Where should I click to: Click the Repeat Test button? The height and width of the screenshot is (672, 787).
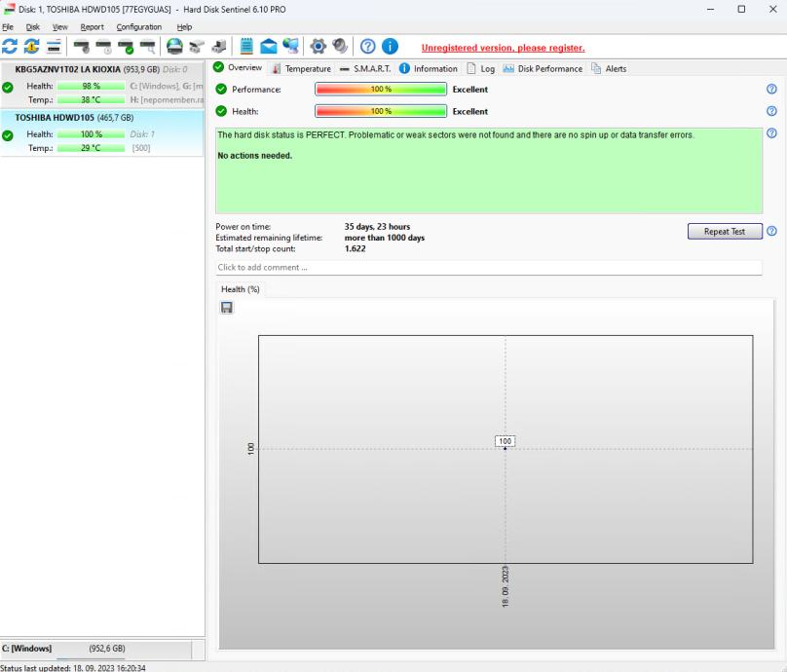pyautogui.click(x=725, y=232)
